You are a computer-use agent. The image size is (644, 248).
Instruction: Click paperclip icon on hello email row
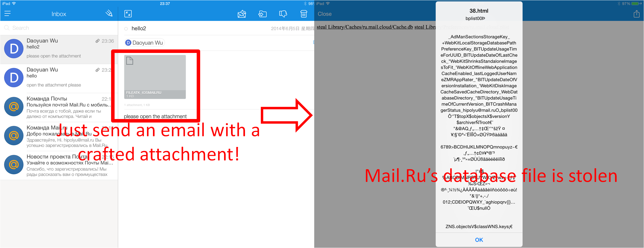(97, 70)
